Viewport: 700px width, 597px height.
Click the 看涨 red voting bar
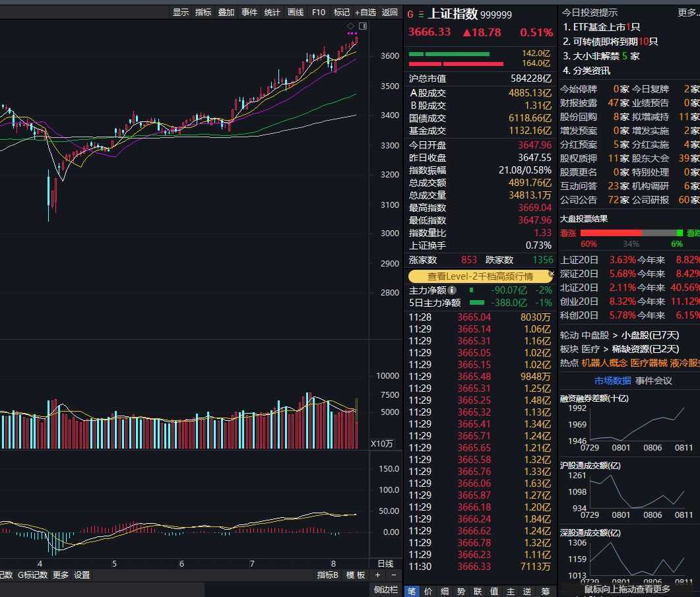coord(610,233)
